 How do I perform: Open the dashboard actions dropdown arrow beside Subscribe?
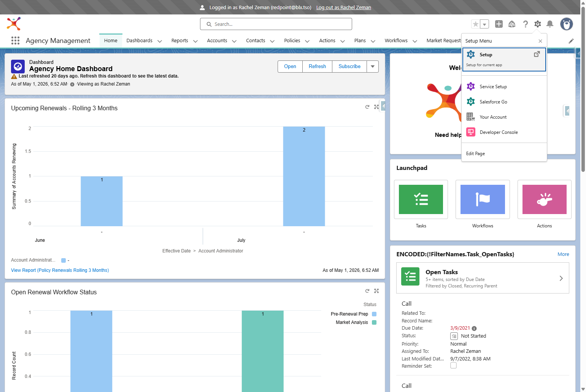click(373, 66)
